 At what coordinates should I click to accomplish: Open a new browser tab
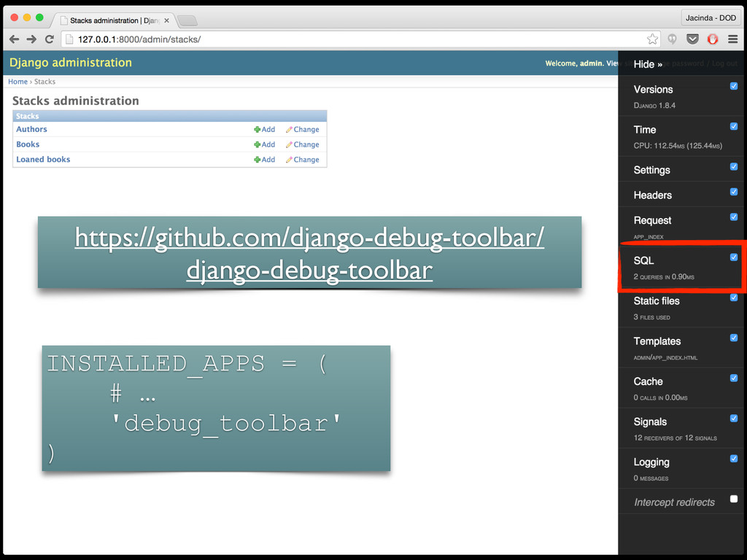click(187, 20)
